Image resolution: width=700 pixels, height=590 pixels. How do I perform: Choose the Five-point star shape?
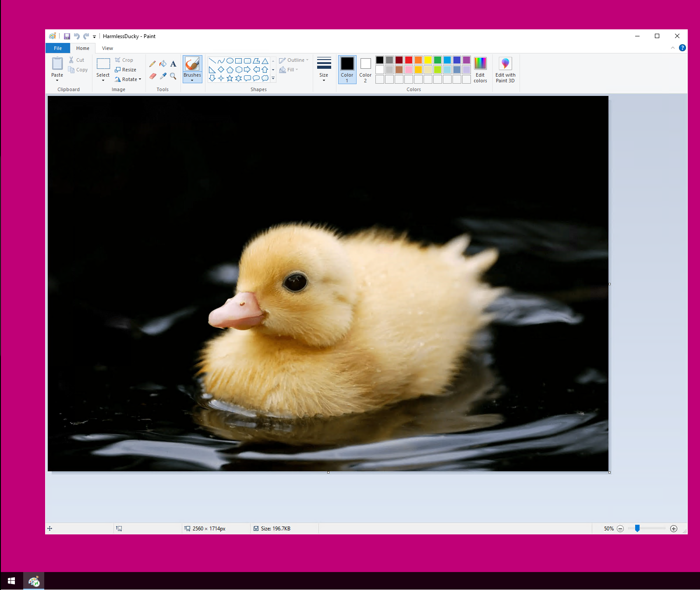[x=230, y=78]
